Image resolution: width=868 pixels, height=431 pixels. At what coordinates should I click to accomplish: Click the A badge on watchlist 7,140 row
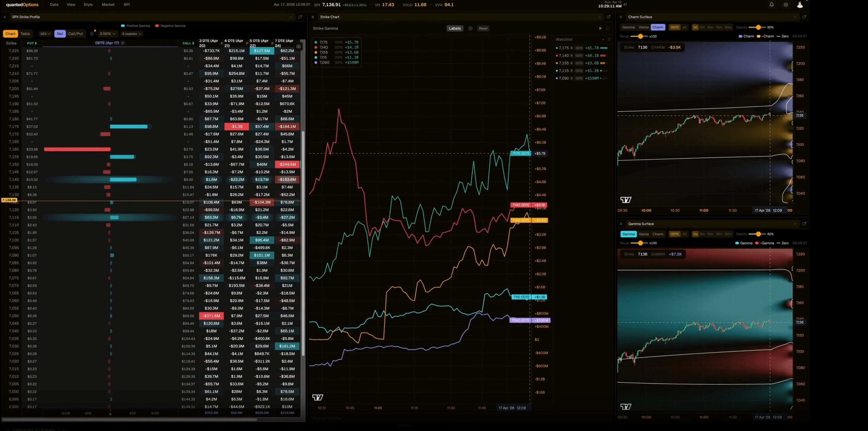(572, 56)
